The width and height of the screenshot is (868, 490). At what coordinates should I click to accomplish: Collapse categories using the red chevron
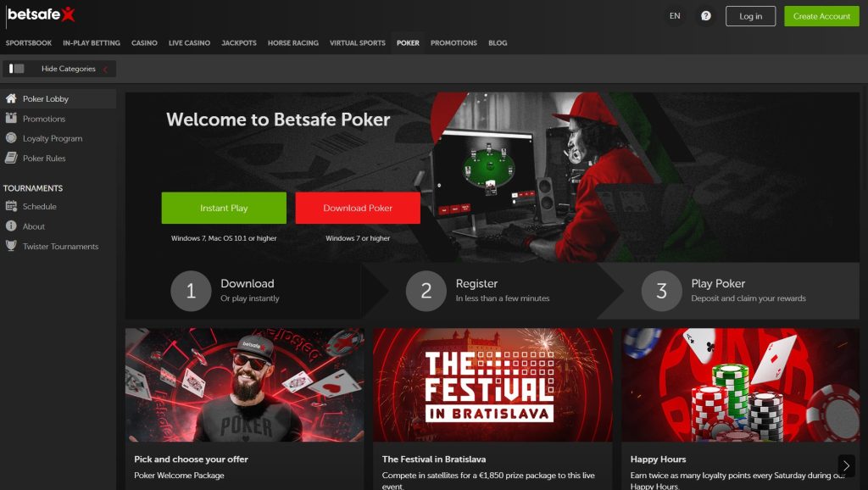105,70
